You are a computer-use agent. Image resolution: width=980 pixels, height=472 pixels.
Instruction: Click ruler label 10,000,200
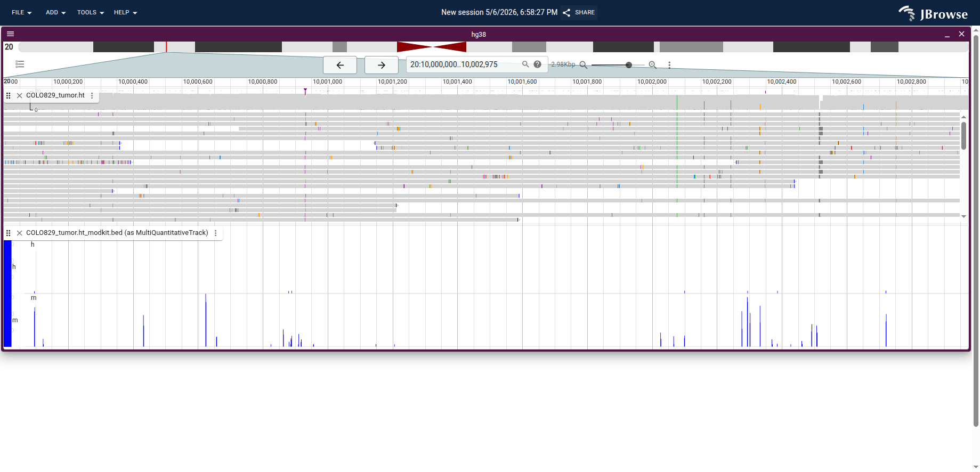[x=68, y=82]
